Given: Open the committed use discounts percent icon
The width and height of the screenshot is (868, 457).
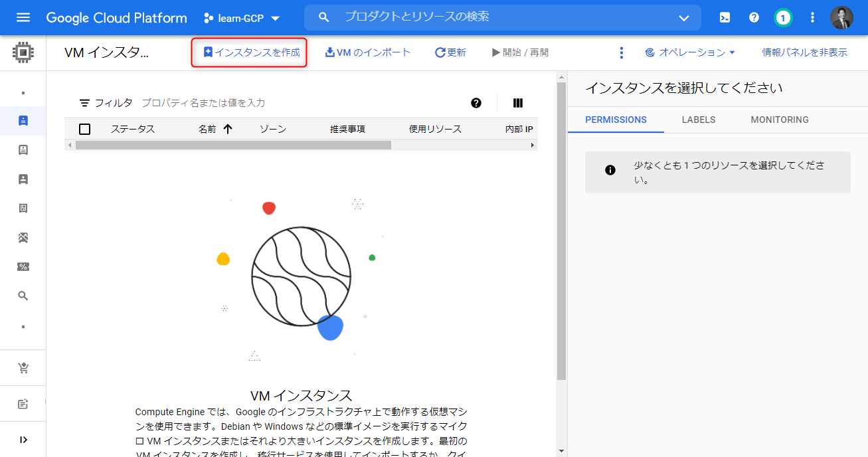Looking at the screenshot, I should point(23,267).
